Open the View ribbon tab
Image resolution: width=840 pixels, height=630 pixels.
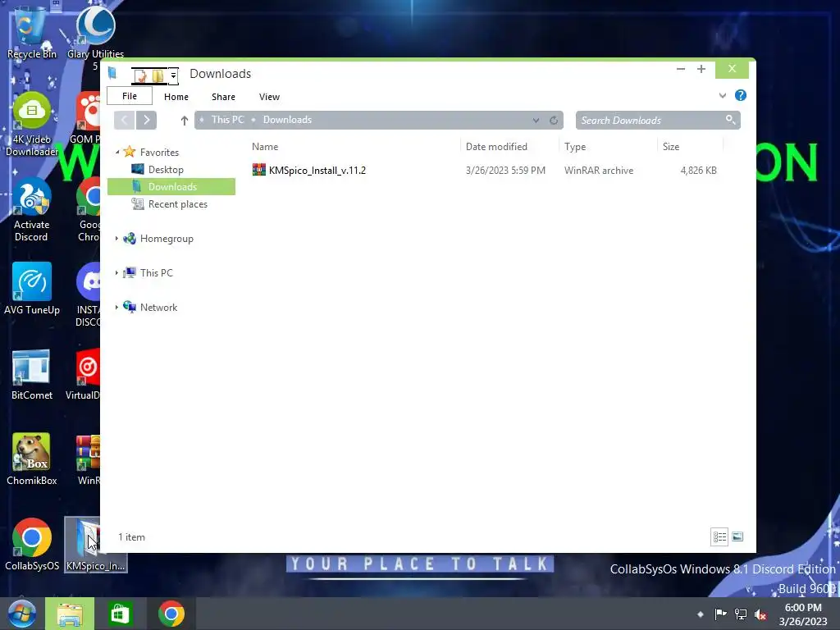[269, 97]
